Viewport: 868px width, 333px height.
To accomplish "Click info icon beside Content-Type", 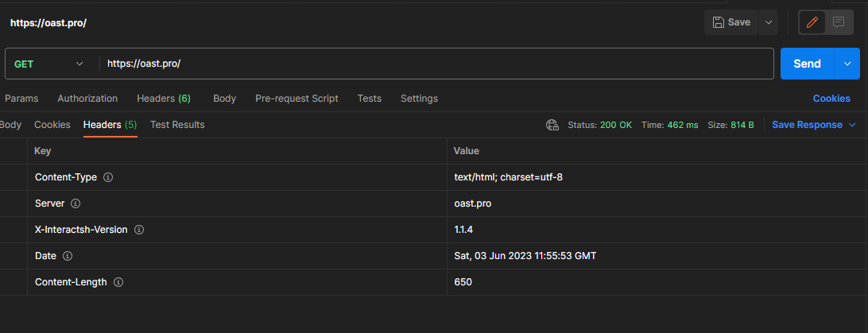I will 108,177.
